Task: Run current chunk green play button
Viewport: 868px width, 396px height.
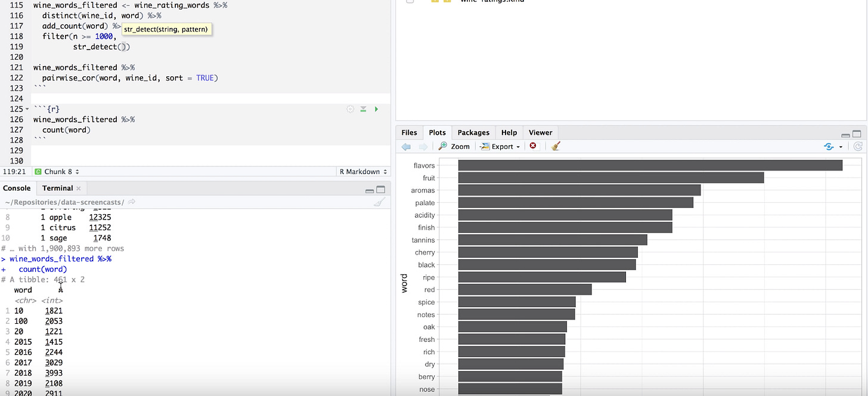Action: [376, 109]
